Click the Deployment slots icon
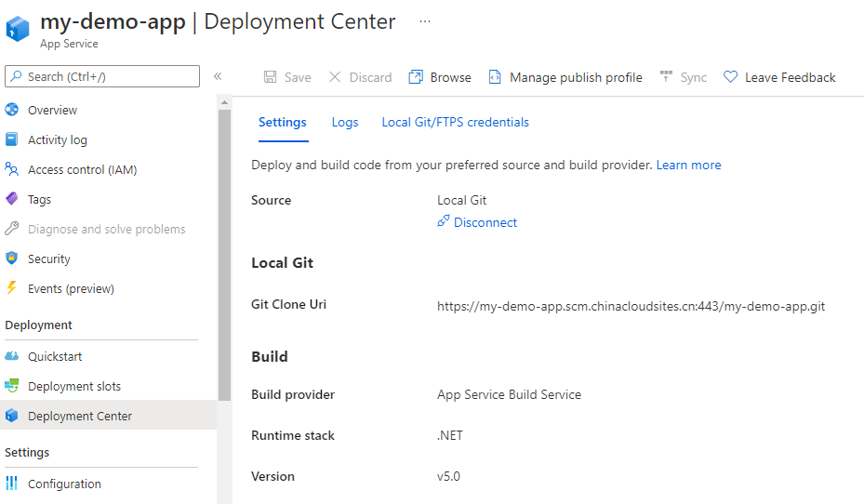Screen dimensions: 864x504 point(12,386)
